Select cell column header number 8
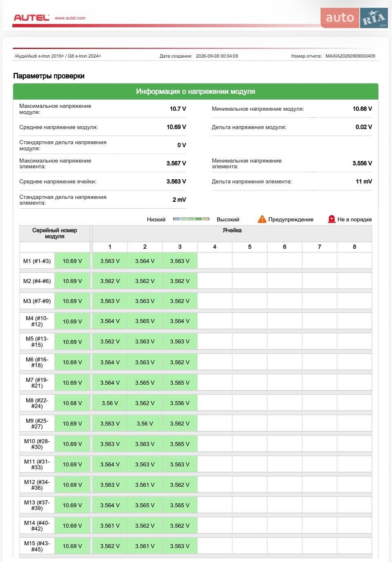This screenshot has height=562, width=392. click(354, 247)
